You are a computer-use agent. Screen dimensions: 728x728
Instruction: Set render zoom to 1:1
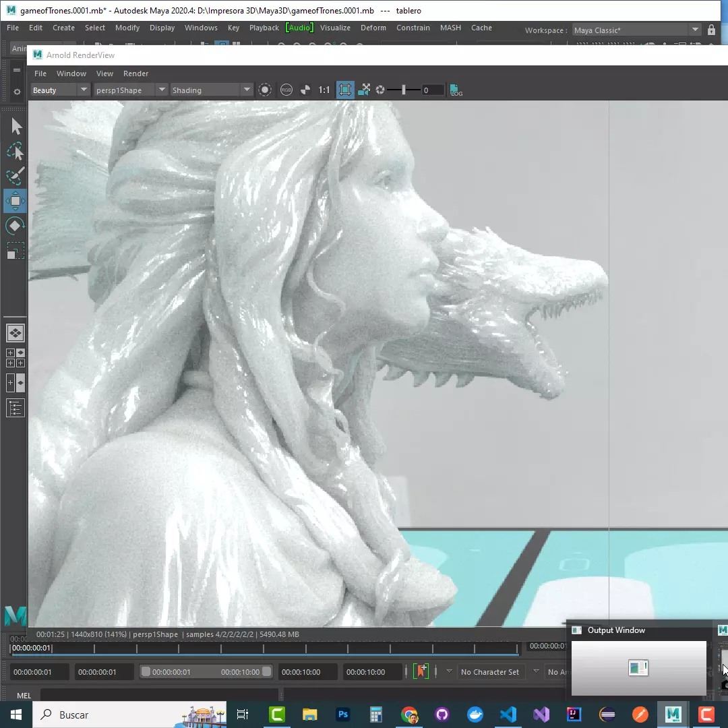coord(324,90)
